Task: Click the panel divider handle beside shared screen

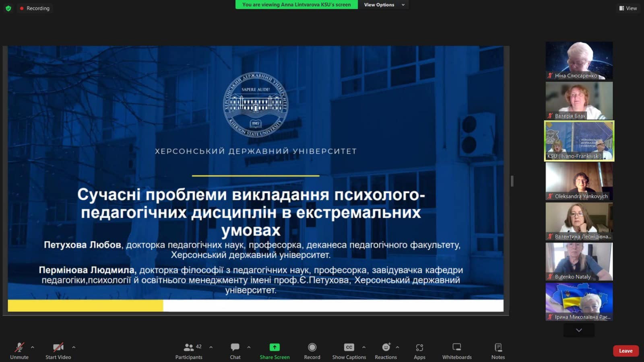Action: coord(512,181)
